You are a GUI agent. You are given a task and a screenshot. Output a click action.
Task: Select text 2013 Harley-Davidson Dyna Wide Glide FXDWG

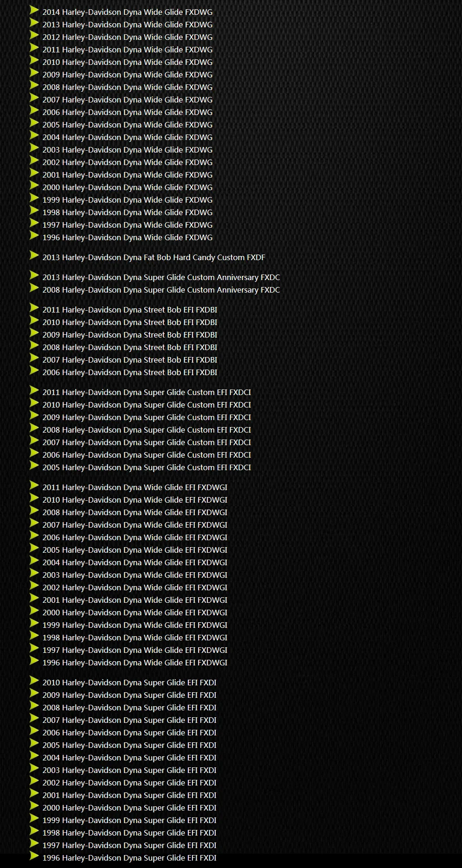[x=128, y=25]
